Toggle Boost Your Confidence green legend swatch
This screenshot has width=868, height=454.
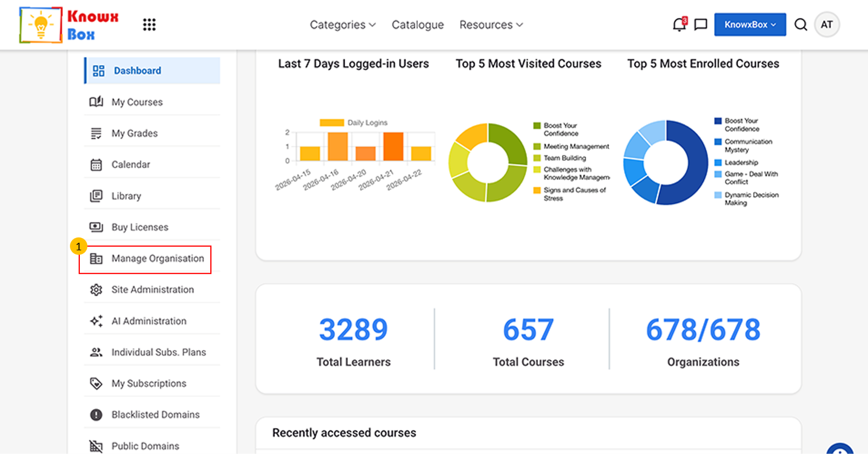pyautogui.click(x=537, y=126)
